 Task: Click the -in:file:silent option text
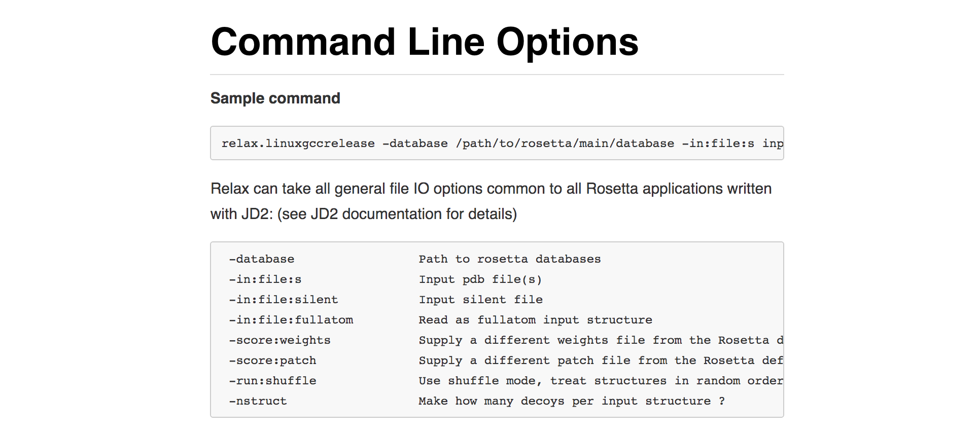(x=283, y=300)
